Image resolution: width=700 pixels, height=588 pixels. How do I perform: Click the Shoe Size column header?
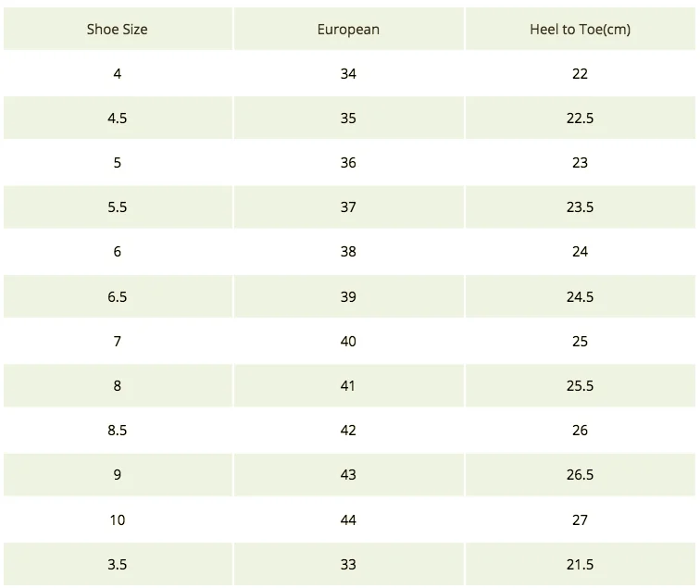coord(118,29)
